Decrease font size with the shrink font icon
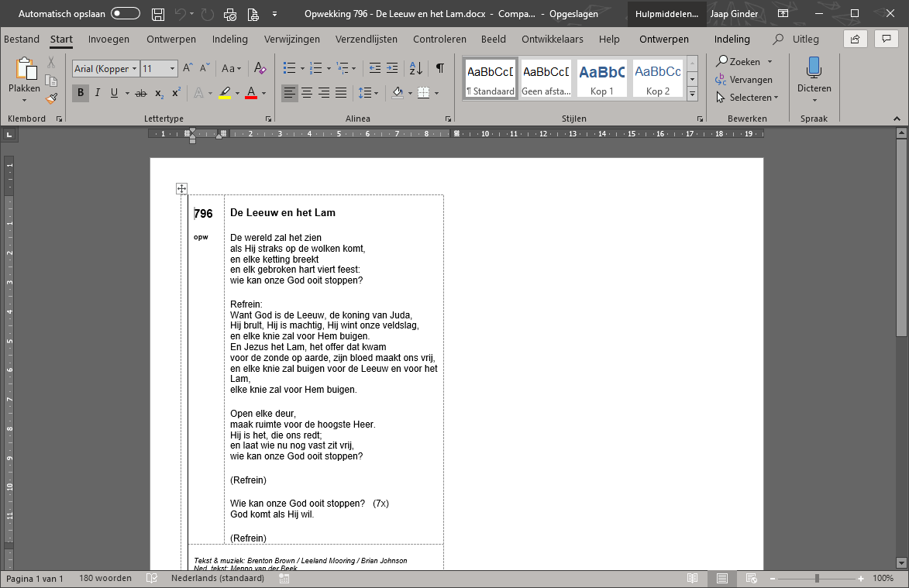 205,68
